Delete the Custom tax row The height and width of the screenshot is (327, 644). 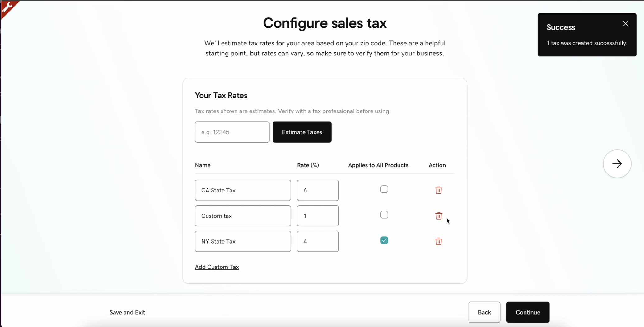438,216
